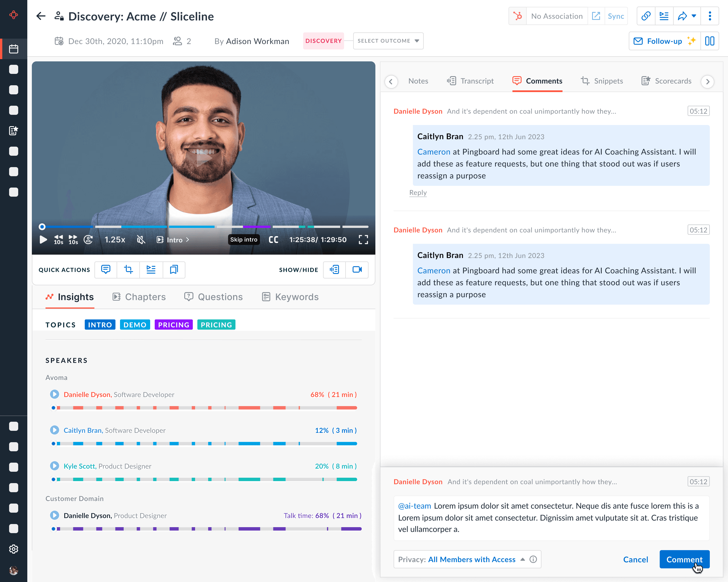Click Reply under Caitlyn Bran's comment
Viewport: 728px width, 582px height.
(418, 193)
